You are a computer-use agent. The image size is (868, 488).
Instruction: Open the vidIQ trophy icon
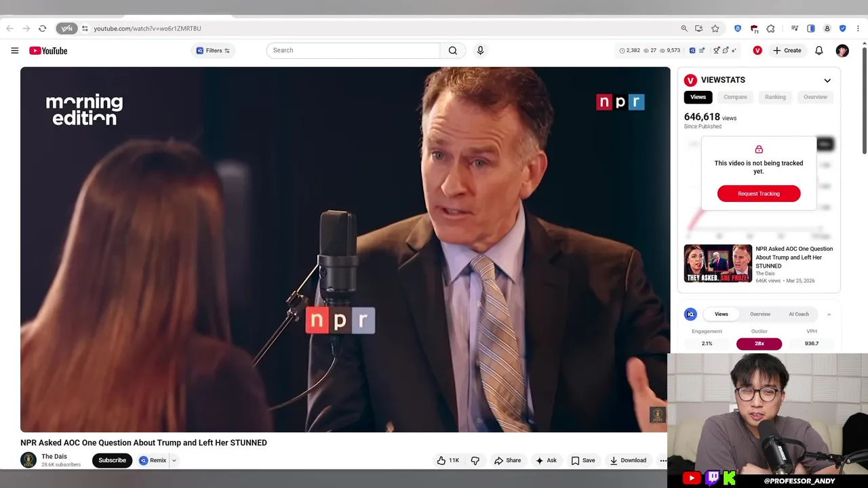coord(717,51)
